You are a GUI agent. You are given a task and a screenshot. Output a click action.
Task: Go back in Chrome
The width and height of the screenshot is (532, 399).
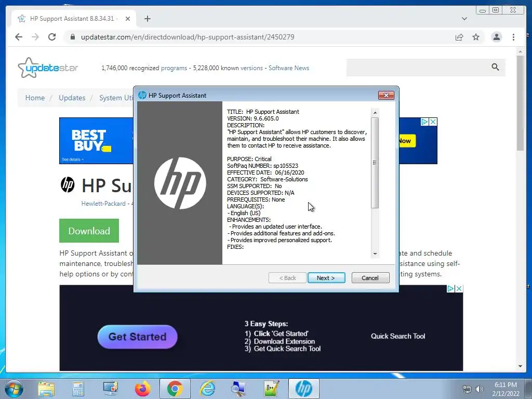tap(19, 37)
